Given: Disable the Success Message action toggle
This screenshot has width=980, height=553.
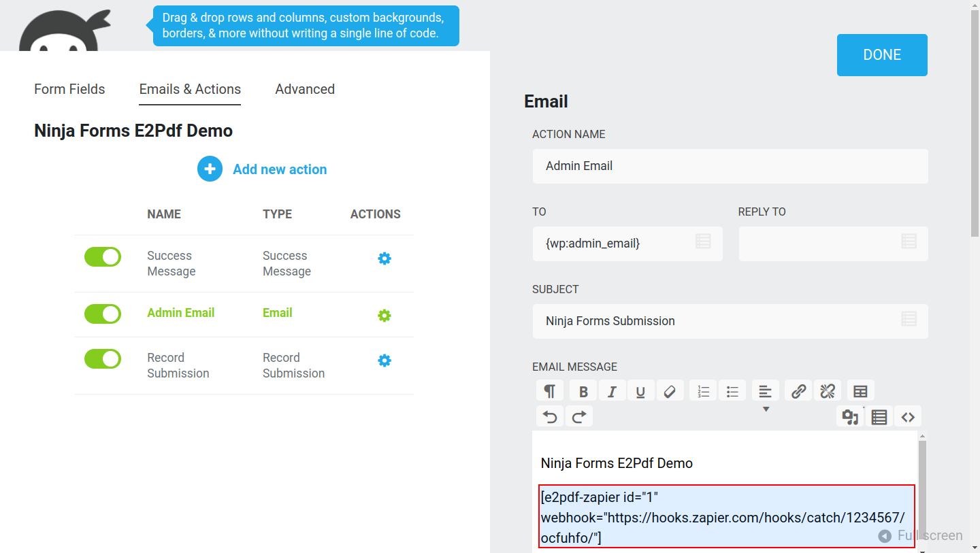Looking at the screenshot, I should pos(103,257).
